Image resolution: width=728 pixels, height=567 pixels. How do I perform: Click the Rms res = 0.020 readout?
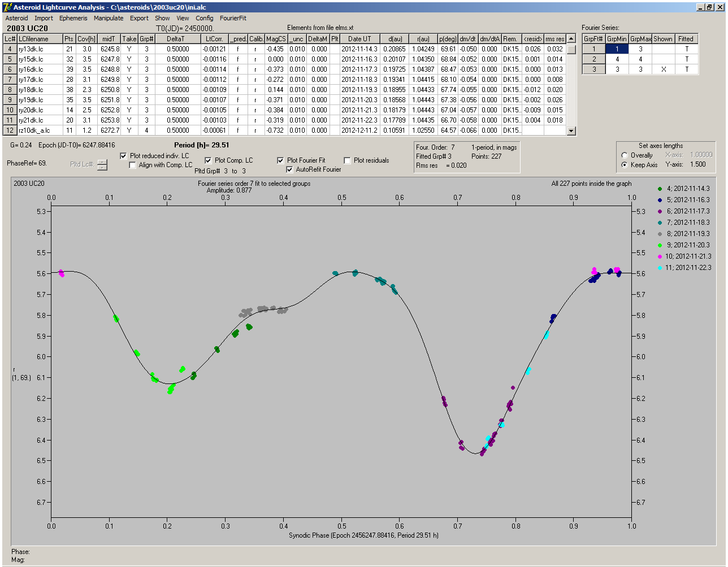coord(441,165)
